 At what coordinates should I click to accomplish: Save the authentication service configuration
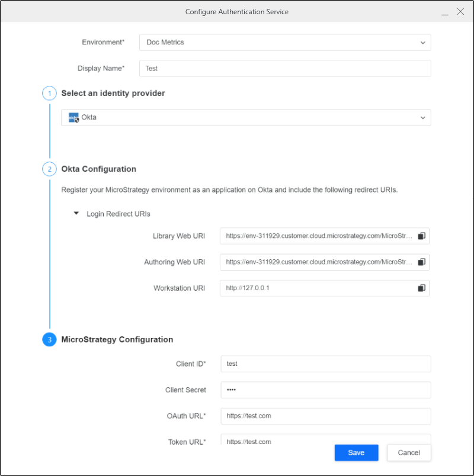click(357, 453)
